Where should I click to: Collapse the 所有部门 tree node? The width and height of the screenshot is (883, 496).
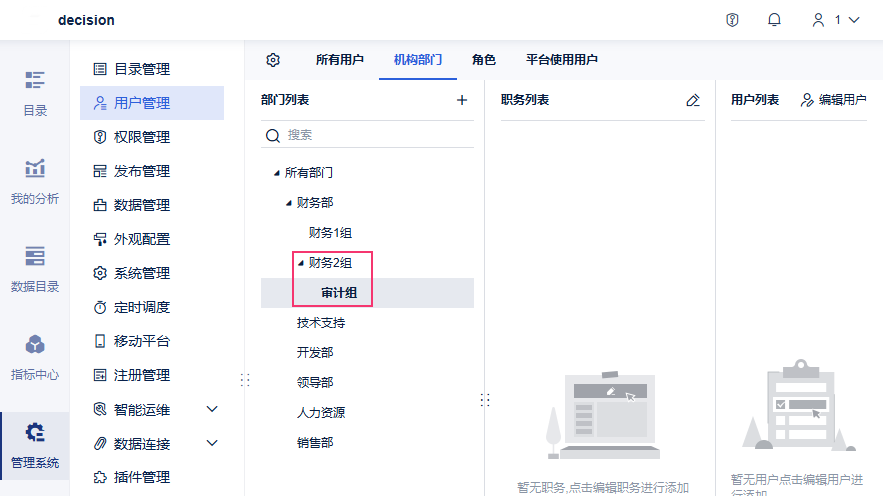(x=277, y=173)
